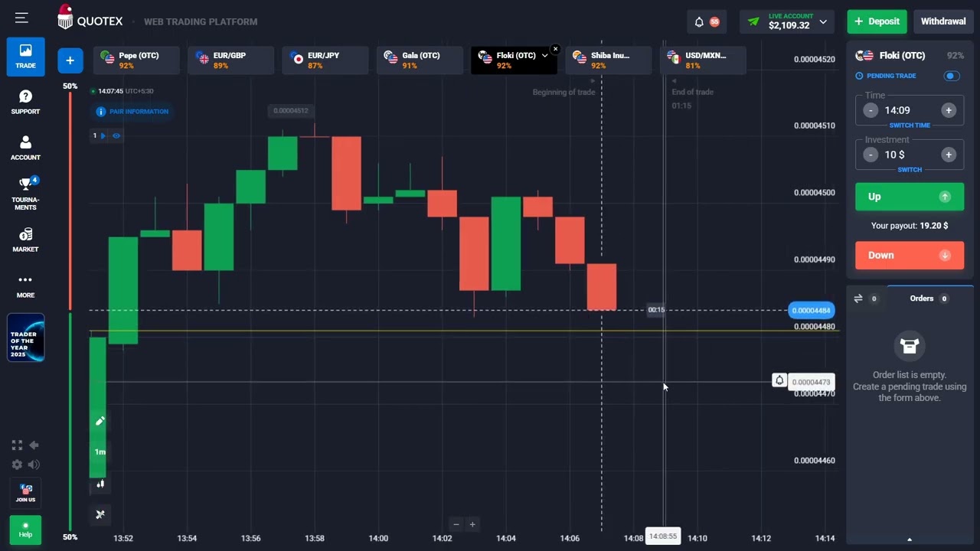Click the price alert bell at 0.00004473
Image resolution: width=980 pixels, height=551 pixels.
pyautogui.click(x=779, y=380)
